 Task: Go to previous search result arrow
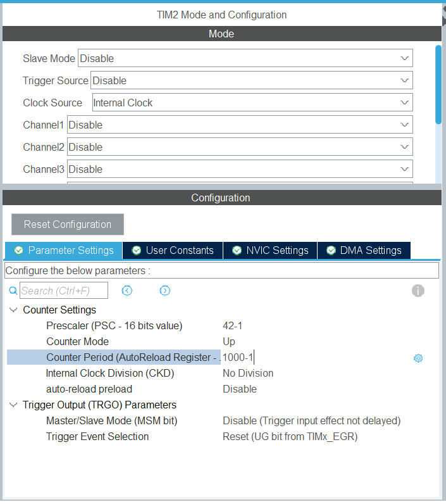[x=127, y=291]
